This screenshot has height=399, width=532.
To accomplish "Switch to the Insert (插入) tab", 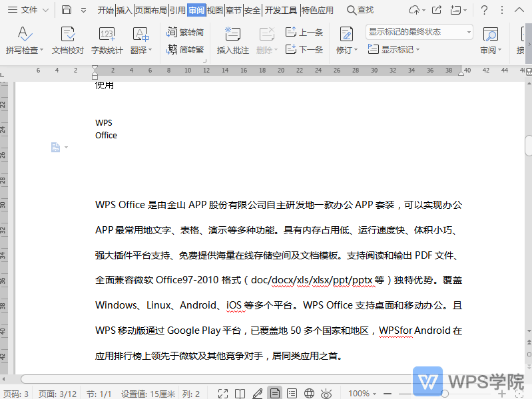I will 124,10.
